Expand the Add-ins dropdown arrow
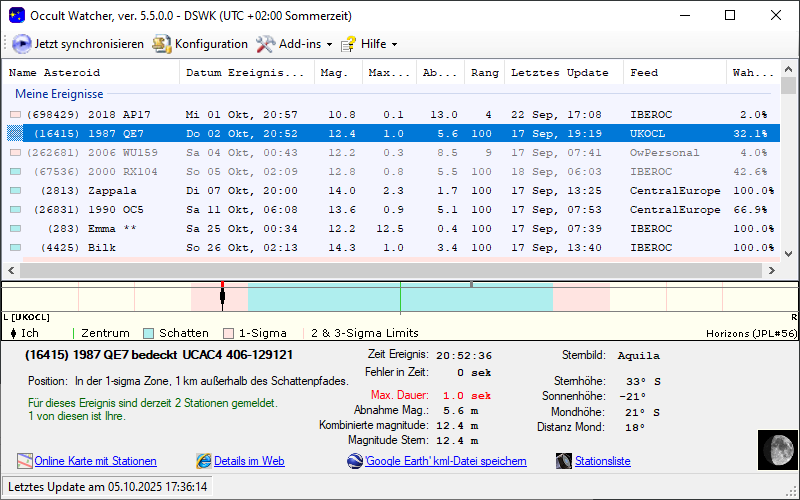 coord(329,45)
